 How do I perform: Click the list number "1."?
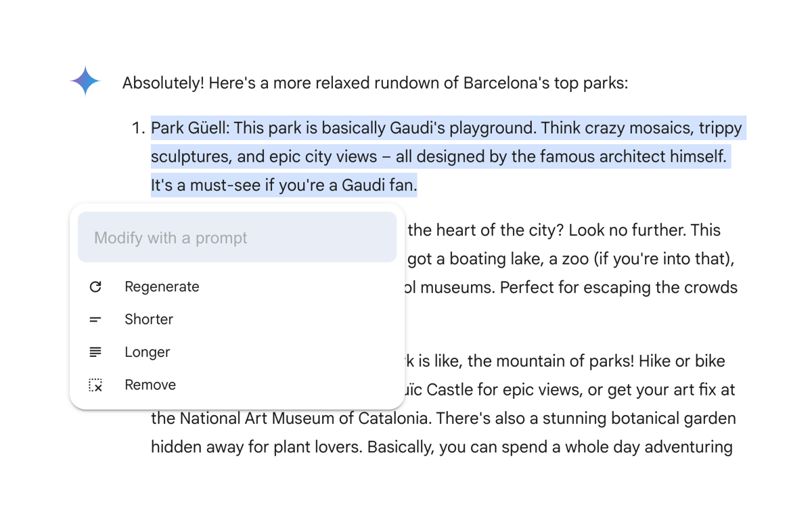138,129
